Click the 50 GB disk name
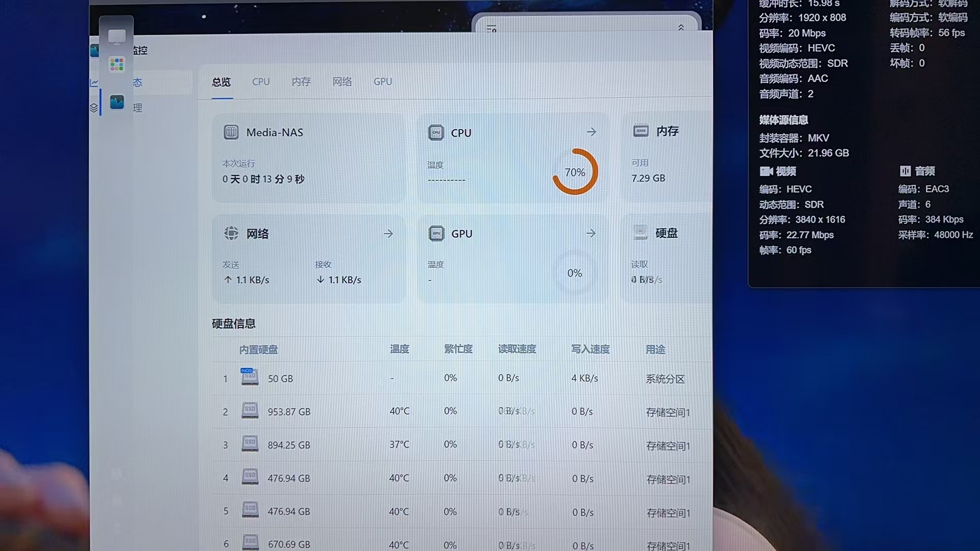Viewport: 980px width, 551px height. [x=281, y=379]
